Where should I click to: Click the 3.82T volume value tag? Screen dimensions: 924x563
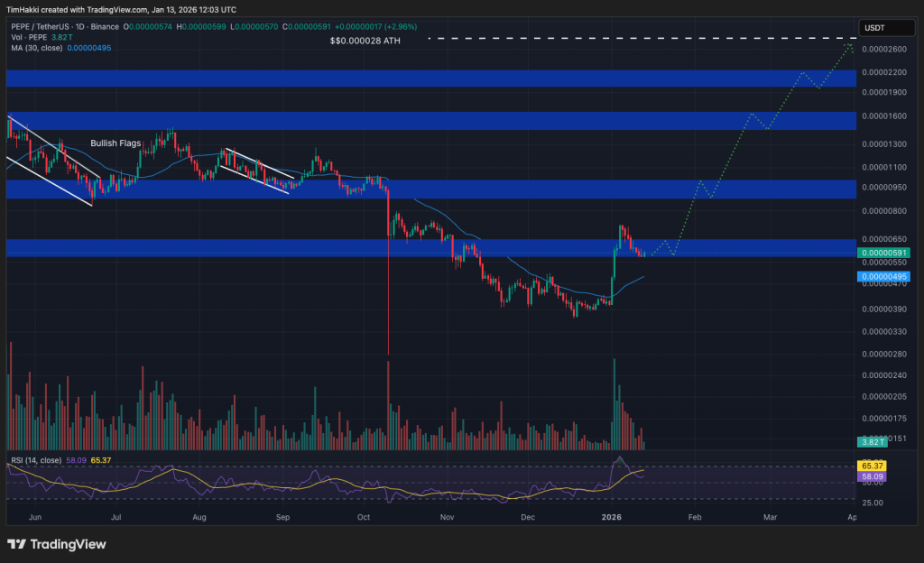[871, 442]
